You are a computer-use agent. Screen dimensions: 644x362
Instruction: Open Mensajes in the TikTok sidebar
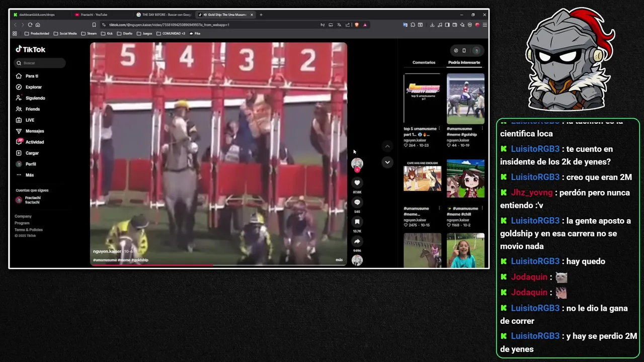tap(34, 131)
